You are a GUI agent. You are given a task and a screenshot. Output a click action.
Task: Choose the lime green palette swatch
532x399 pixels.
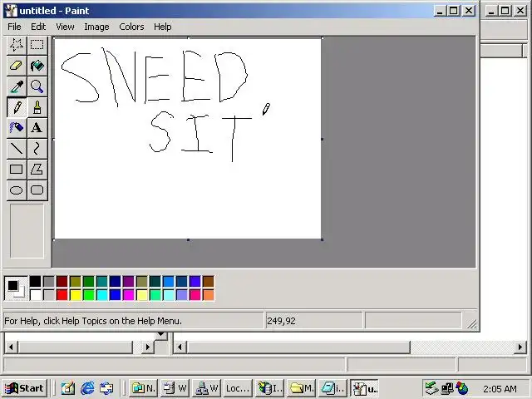pyautogui.click(x=89, y=295)
